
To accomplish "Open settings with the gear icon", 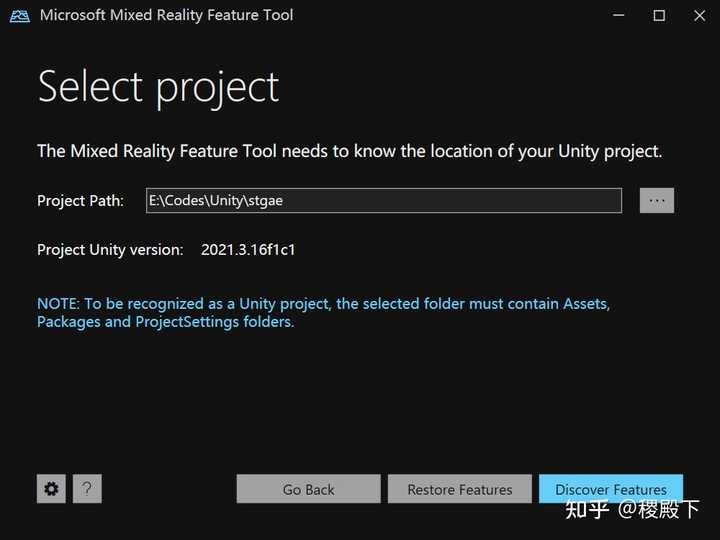I will pyautogui.click(x=51, y=489).
